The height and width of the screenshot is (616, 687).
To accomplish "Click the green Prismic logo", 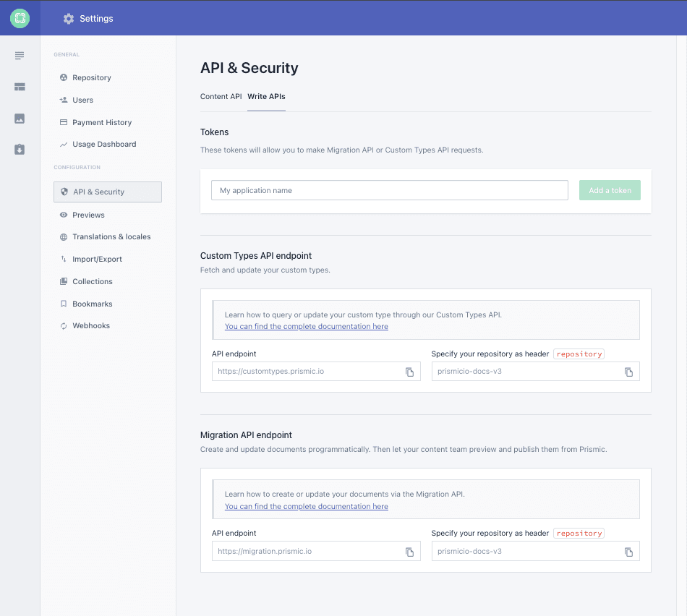I will pos(19,18).
